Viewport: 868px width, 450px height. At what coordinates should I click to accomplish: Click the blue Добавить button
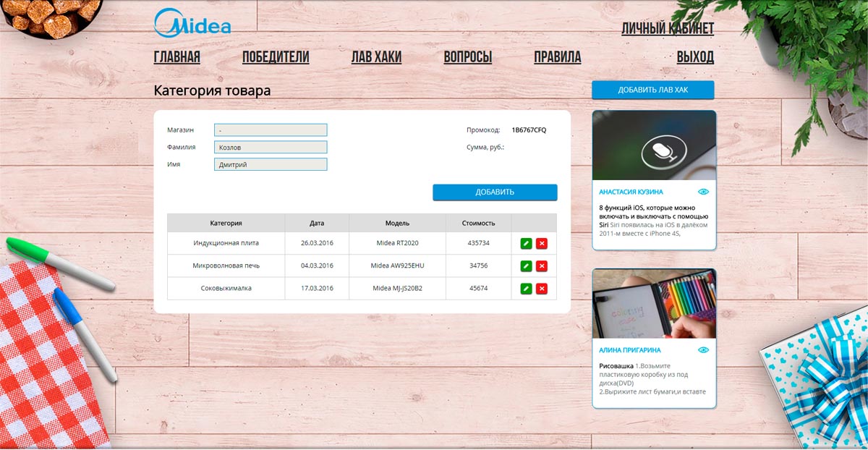pyautogui.click(x=495, y=192)
